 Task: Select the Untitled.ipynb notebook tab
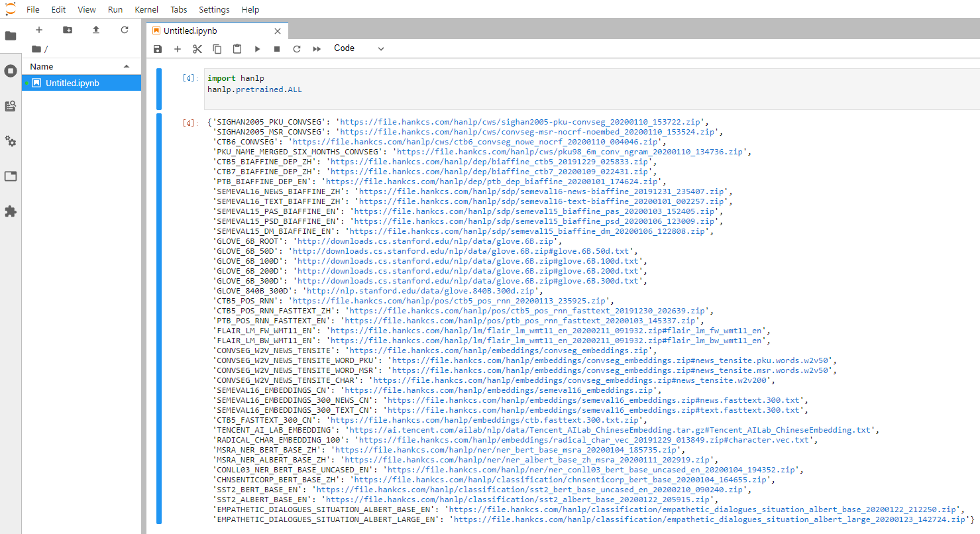point(217,30)
